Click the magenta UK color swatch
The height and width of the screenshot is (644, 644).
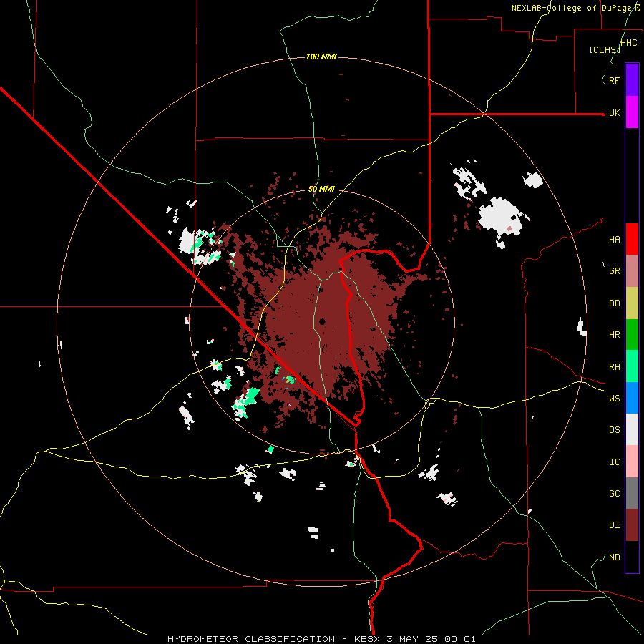pos(632,112)
